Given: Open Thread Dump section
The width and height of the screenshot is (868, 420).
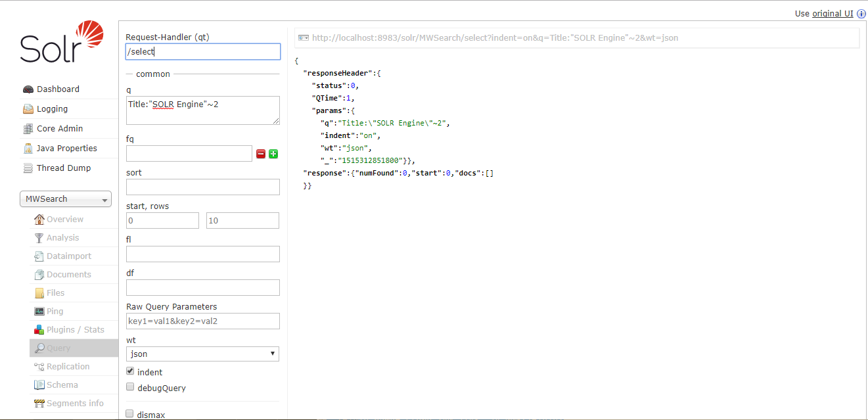Looking at the screenshot, I should [x=64, y=168].
